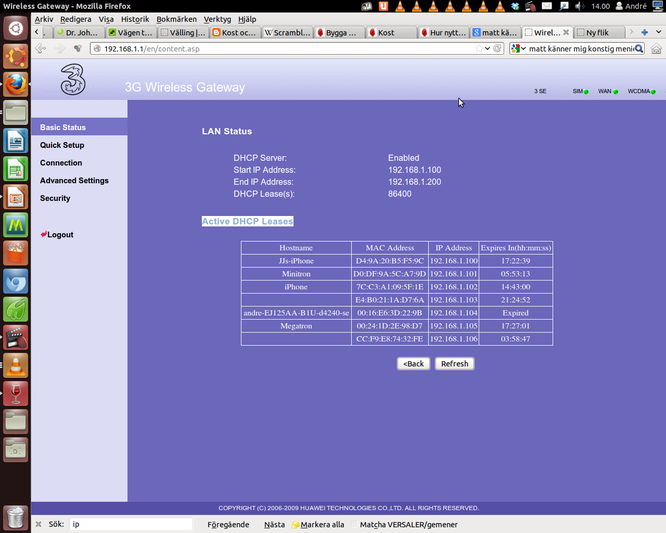Open LibreOffice Writer from the dock
This screenshot has width=666, height=533.
tap(16, 141)
